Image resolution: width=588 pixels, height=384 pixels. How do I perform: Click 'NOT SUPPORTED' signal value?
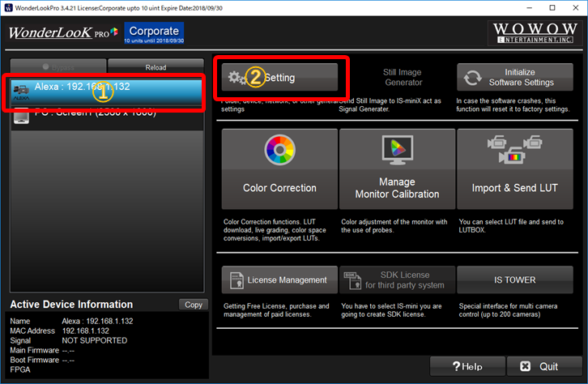click(x=95, y=340)
